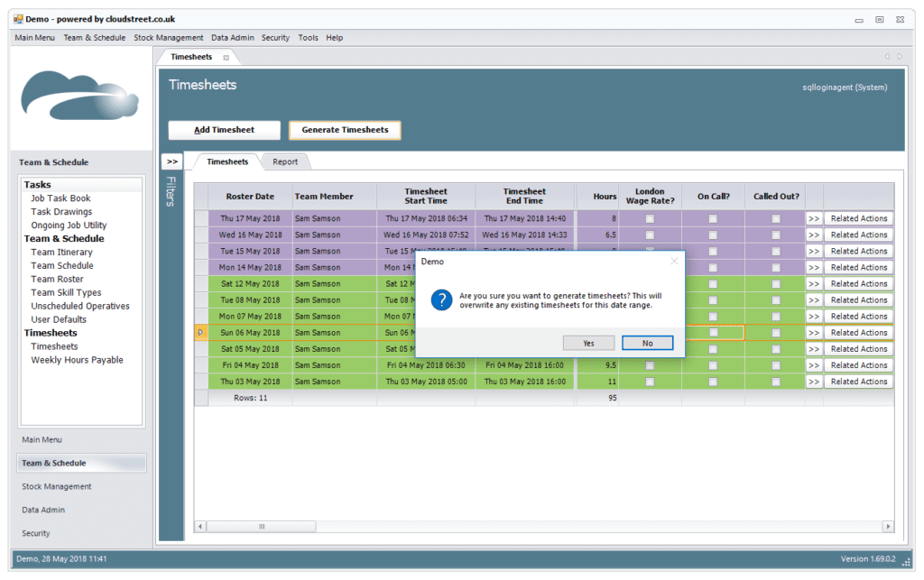Open the Tools menu
924x580 pixels.
[x=308, y=37]
